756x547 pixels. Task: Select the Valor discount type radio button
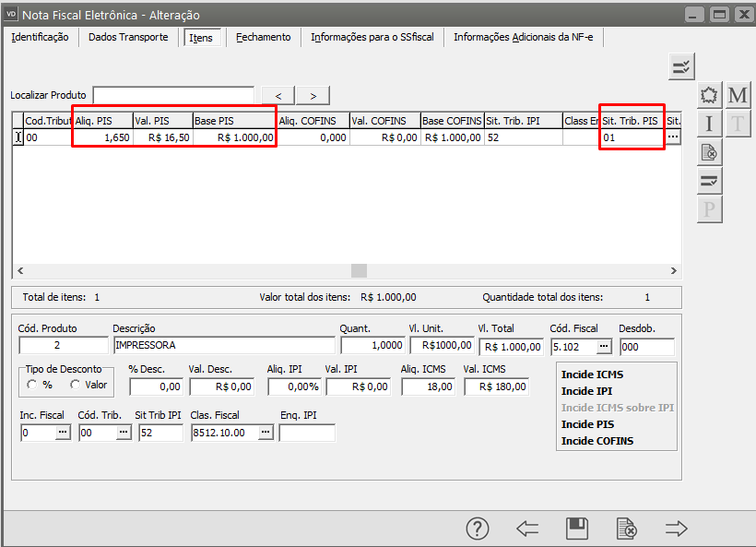pos(76,385)
